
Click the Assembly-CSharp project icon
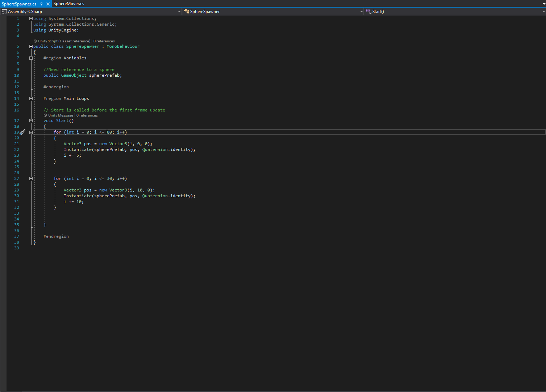[4, 11]
